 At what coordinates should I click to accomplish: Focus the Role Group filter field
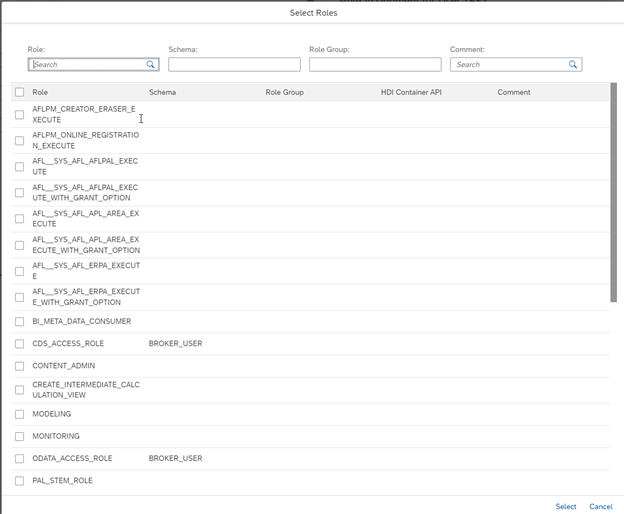tap(375, 64)
